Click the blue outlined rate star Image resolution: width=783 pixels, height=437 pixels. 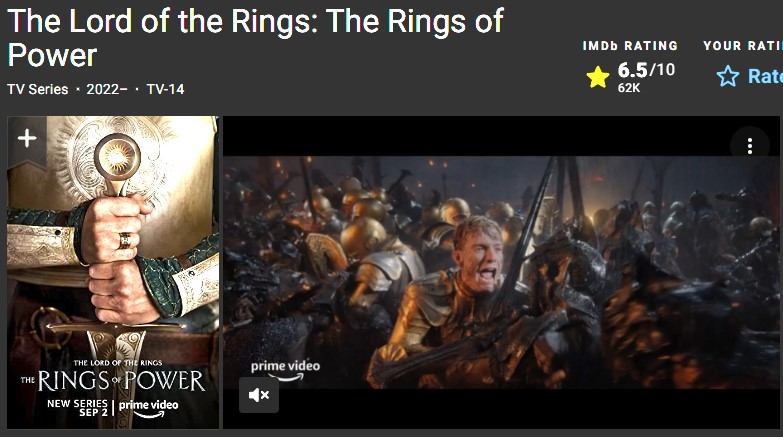[x=728, y=76]
